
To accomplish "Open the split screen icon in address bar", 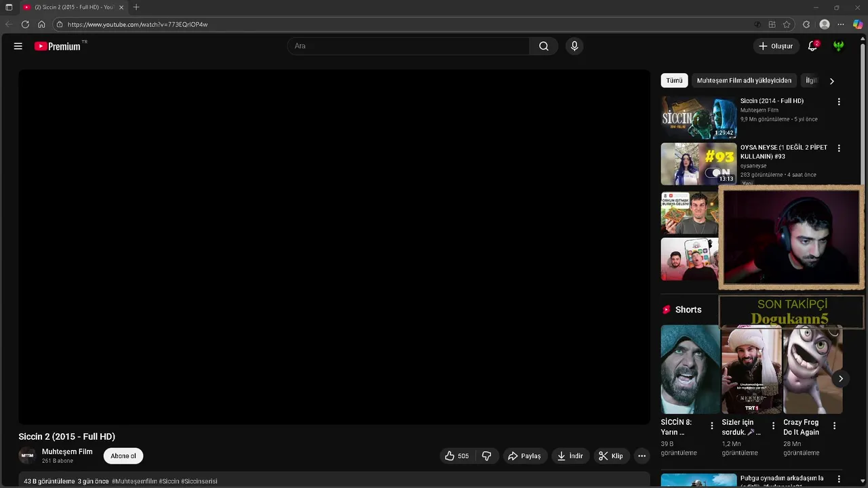I will click(x=772, y=24).
